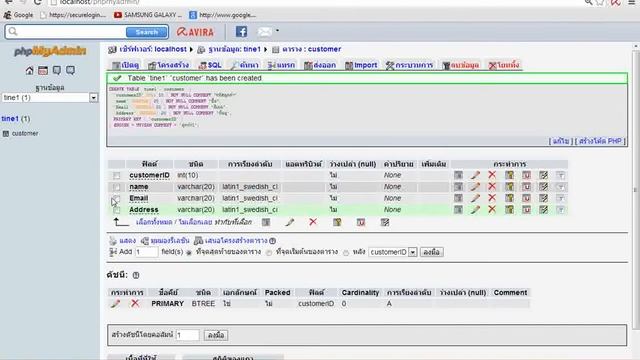Set primary key on Address field

coord(509,209)
